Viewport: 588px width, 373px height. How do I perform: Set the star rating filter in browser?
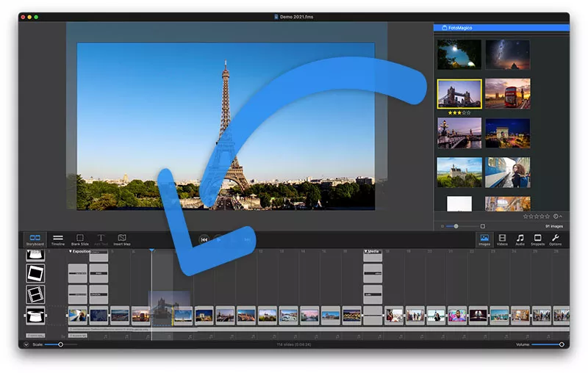click(x=537, y=217)
